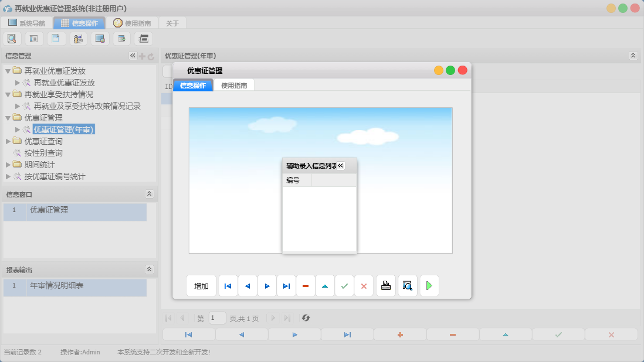The image size is (644, 362).
Task: Open the 系统导航 main tab
Action: pos(27,23)
